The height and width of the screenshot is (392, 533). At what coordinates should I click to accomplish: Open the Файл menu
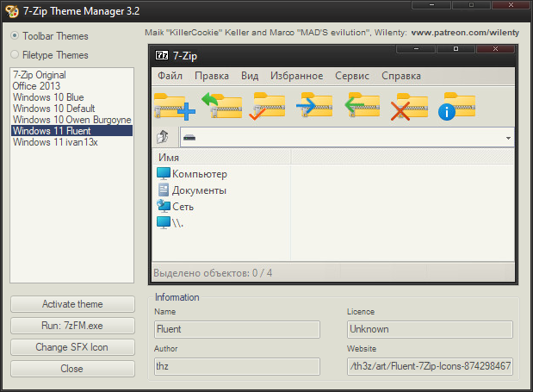[170, 76]
